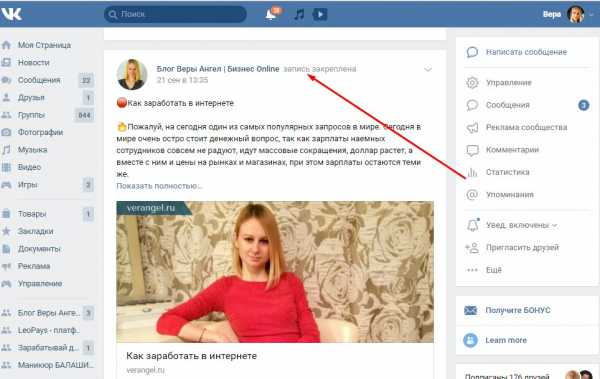Viewport: 600px width, 379px height.
Task: Click the community avatar on the post
Action: [x=132, y=75]
